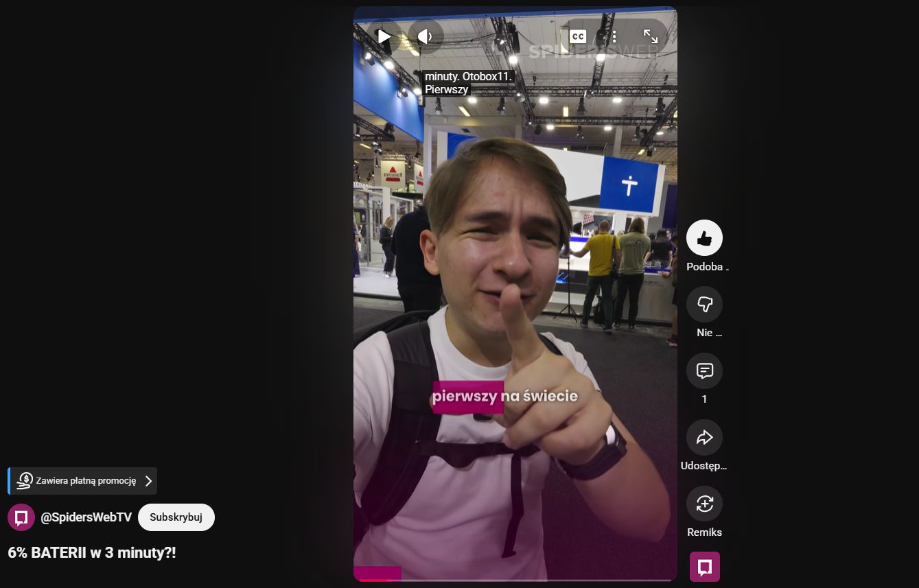This screenshot has height=588, width=919.
Task: Click the square channel thumbnail below Remiks
Action: point(704,567)
